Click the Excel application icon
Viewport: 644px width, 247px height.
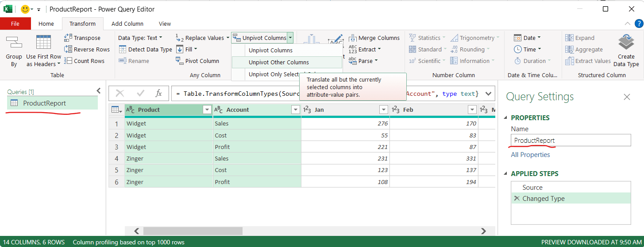8,9
